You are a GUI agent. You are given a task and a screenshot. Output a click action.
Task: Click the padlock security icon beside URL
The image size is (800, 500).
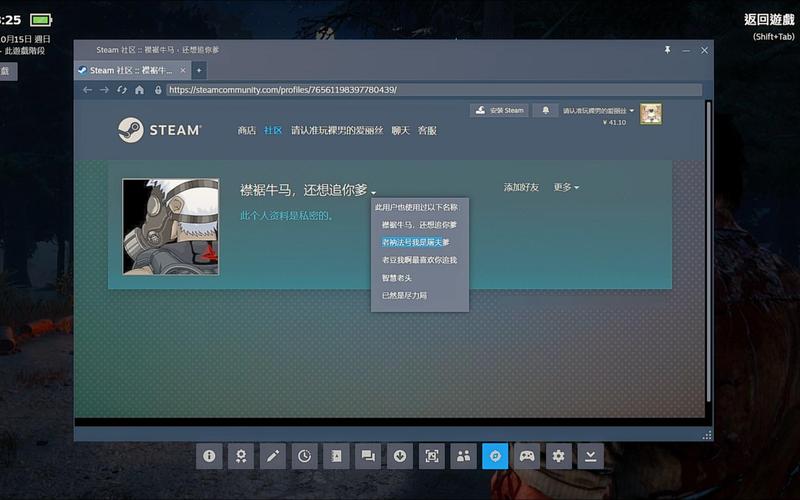158,90
